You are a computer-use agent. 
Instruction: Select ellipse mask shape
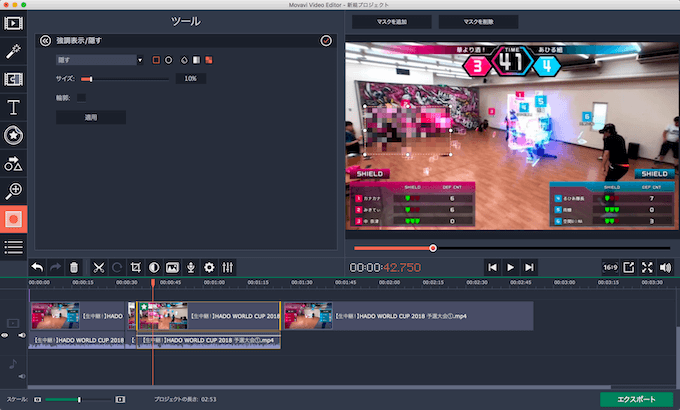click(x=169, y=60)
